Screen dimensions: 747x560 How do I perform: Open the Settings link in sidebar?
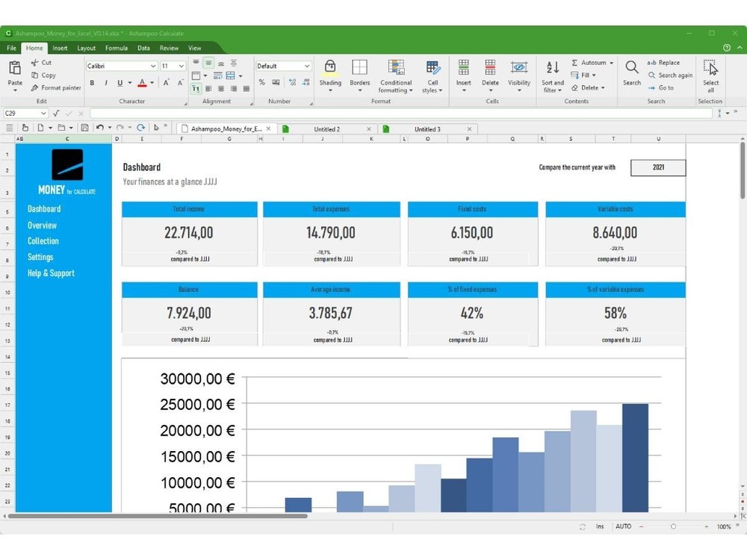click(40, 257)
